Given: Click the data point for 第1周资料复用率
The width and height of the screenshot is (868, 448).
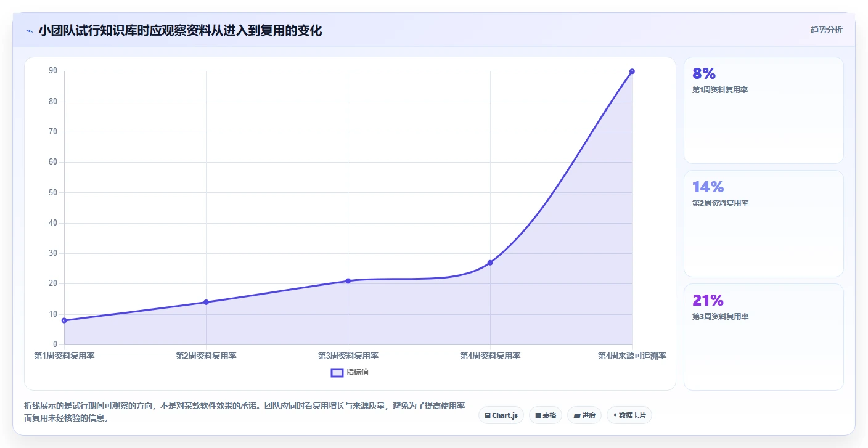Looking at the screenshot, I should (x=64, y=320).
